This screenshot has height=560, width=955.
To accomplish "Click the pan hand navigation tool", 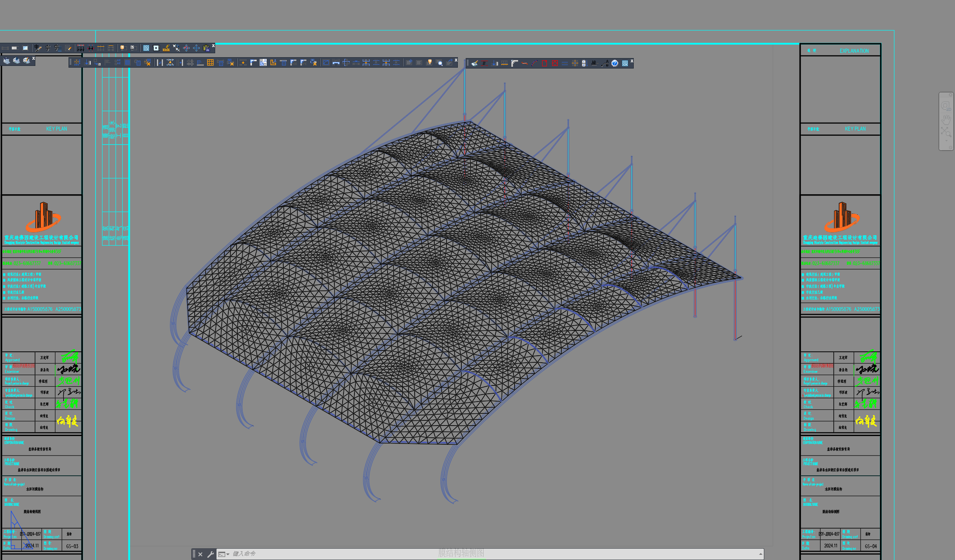I will pos(946,120).
